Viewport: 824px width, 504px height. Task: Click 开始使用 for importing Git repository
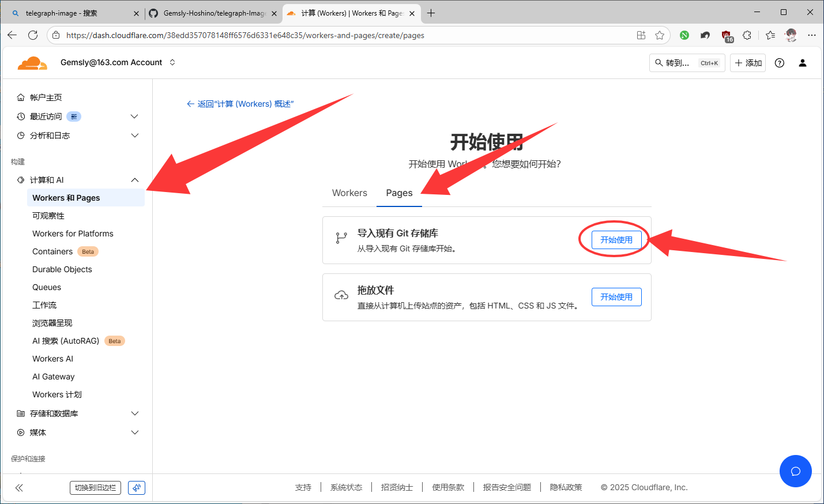click(616, 240)
